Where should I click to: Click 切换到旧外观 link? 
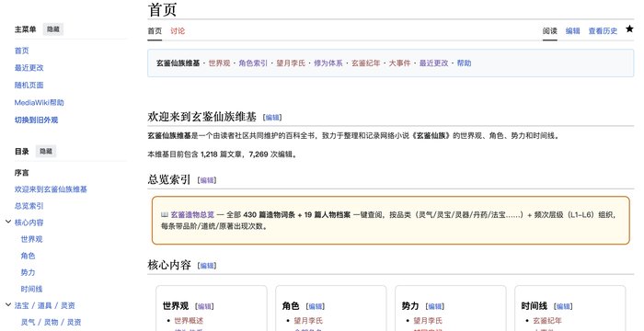36,120
